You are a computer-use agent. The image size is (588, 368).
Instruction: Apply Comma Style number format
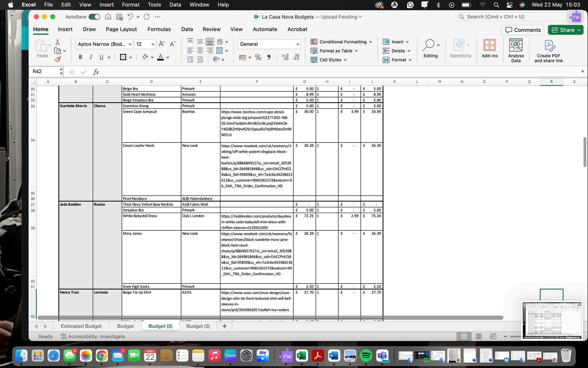pos(269,57)
